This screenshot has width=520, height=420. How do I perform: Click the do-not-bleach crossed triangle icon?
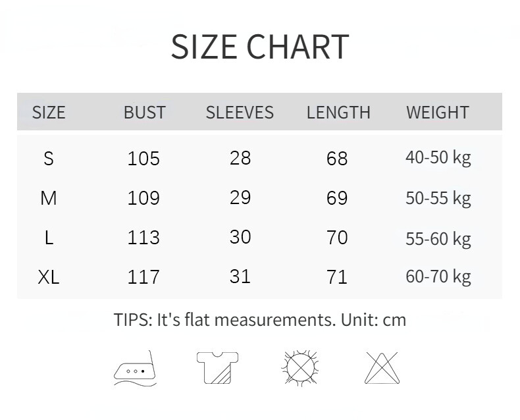(382, 368)
